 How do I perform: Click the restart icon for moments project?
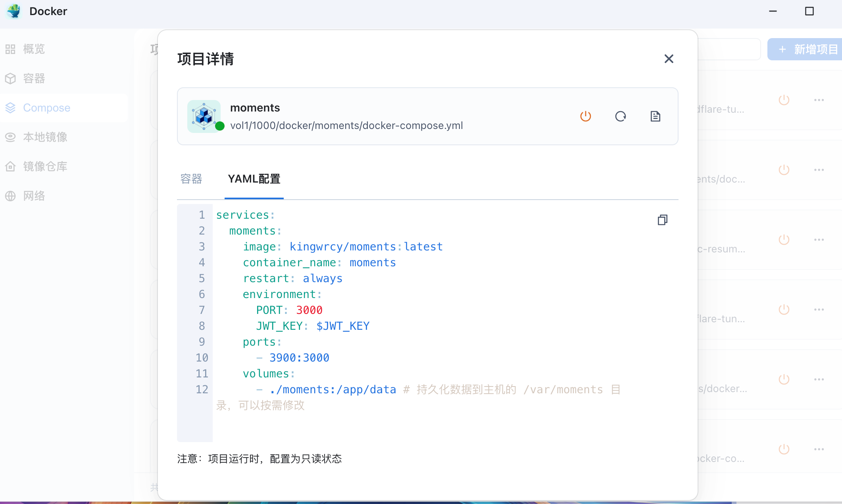(620, 116)
